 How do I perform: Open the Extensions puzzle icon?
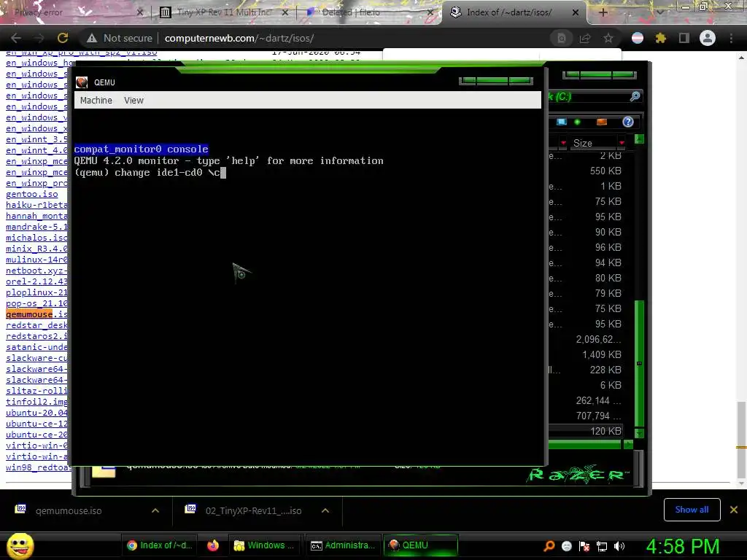pos(660,38)
